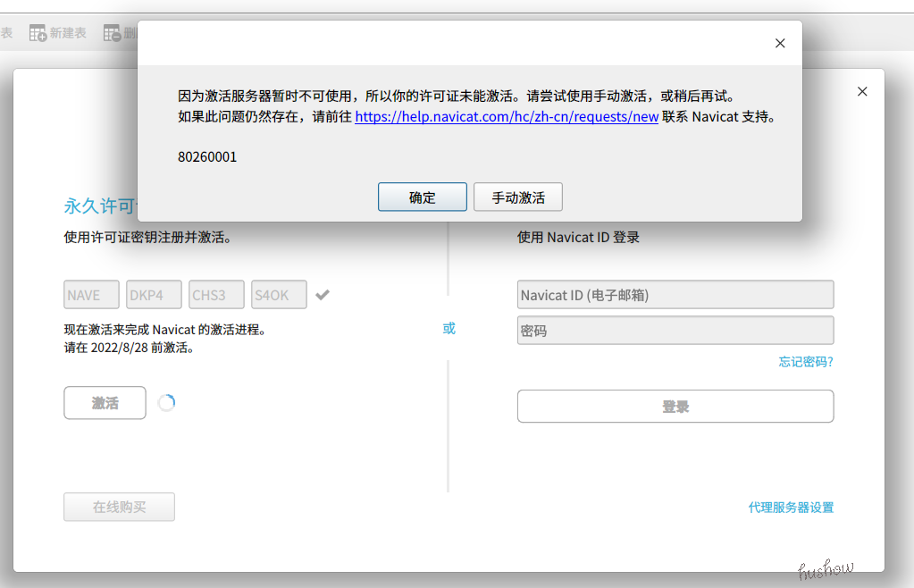Screen dimensions: 914x588
Task: Click the error code text 80260001
Action: click(207, 156)
